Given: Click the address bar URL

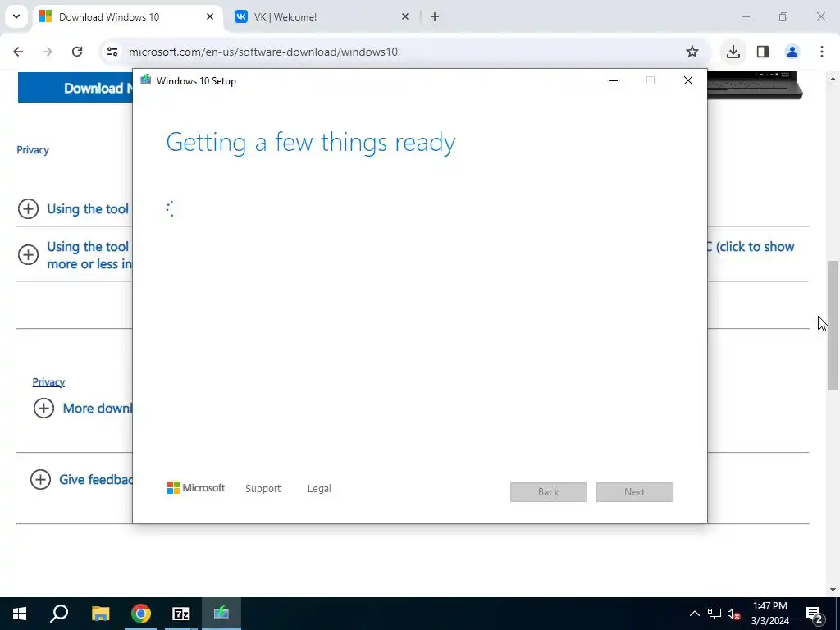Looking at the screenshot, I should tap(263, 52).
